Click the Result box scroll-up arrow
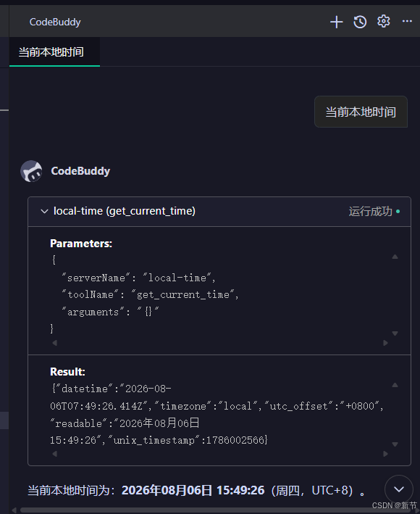 coord(395,385)
